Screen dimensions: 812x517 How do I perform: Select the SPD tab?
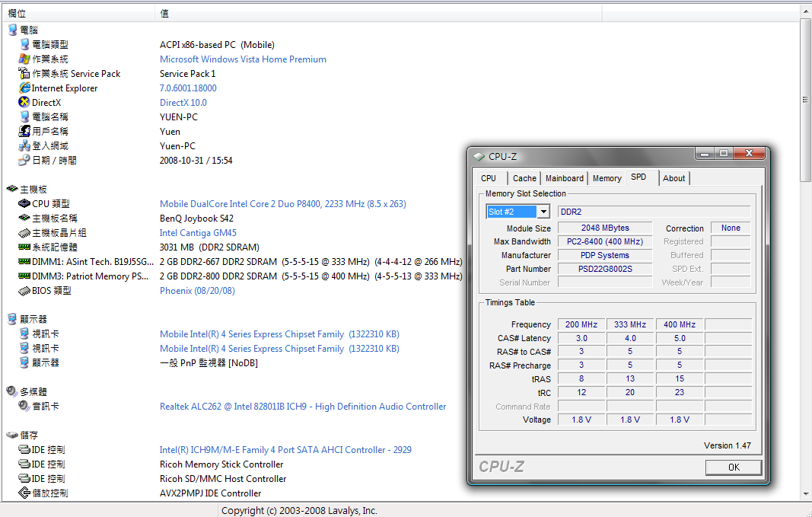[639, 177]
